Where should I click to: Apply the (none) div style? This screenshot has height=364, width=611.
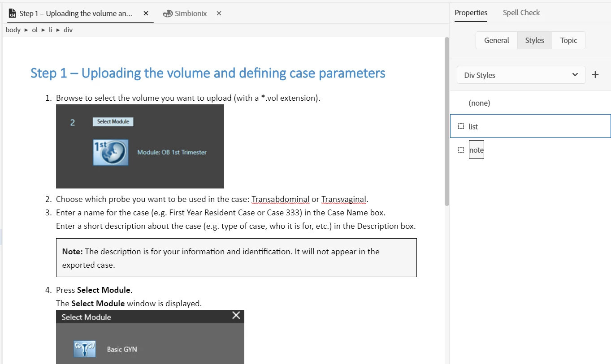530,103
